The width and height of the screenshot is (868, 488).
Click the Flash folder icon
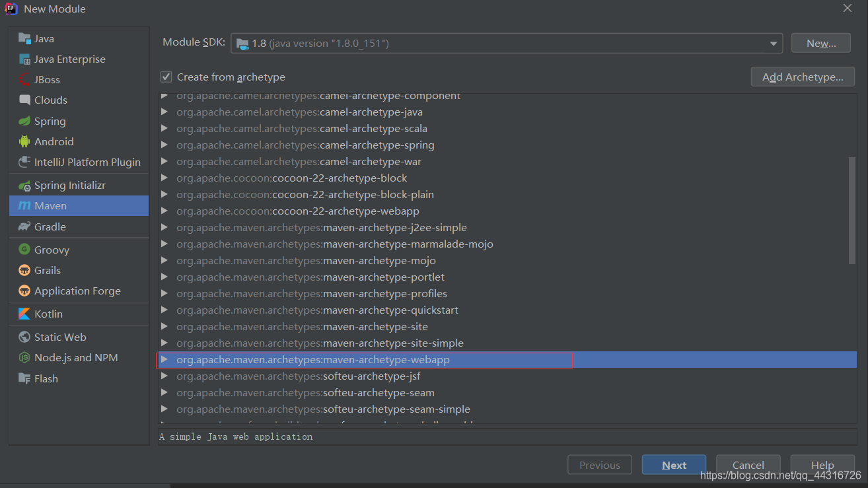(24, 379)
